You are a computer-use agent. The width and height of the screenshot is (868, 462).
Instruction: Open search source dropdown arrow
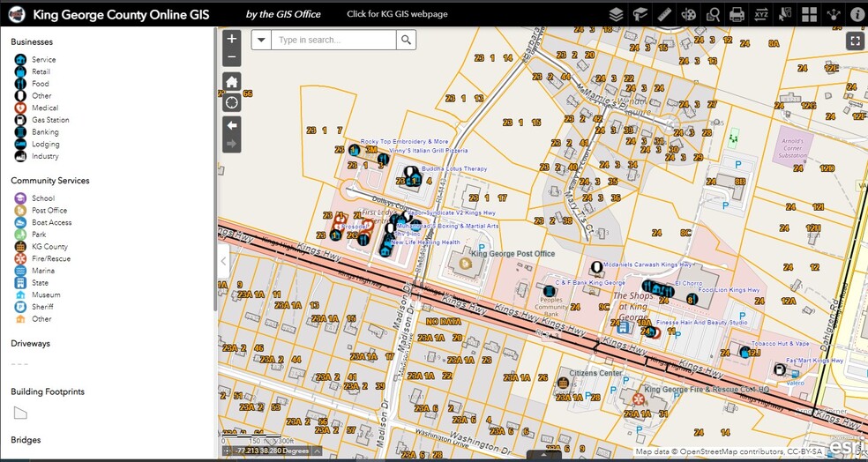(261, 40)
